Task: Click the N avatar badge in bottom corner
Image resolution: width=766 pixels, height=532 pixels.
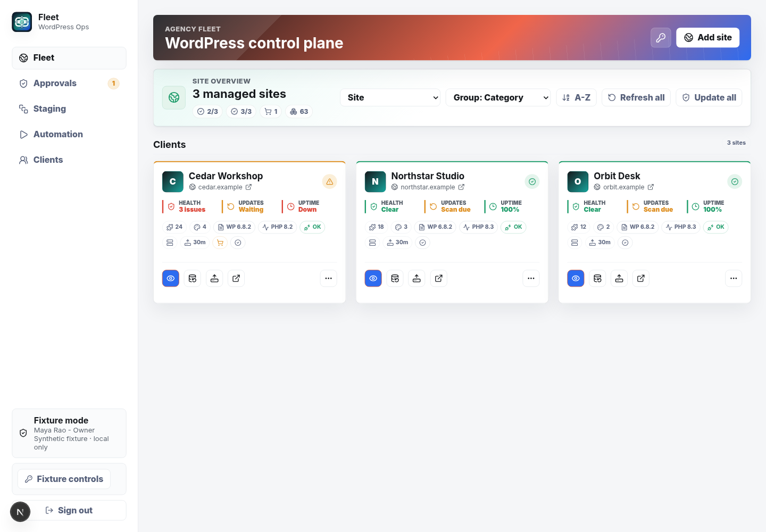Action: pyautogui.click(x=20, y=512)
